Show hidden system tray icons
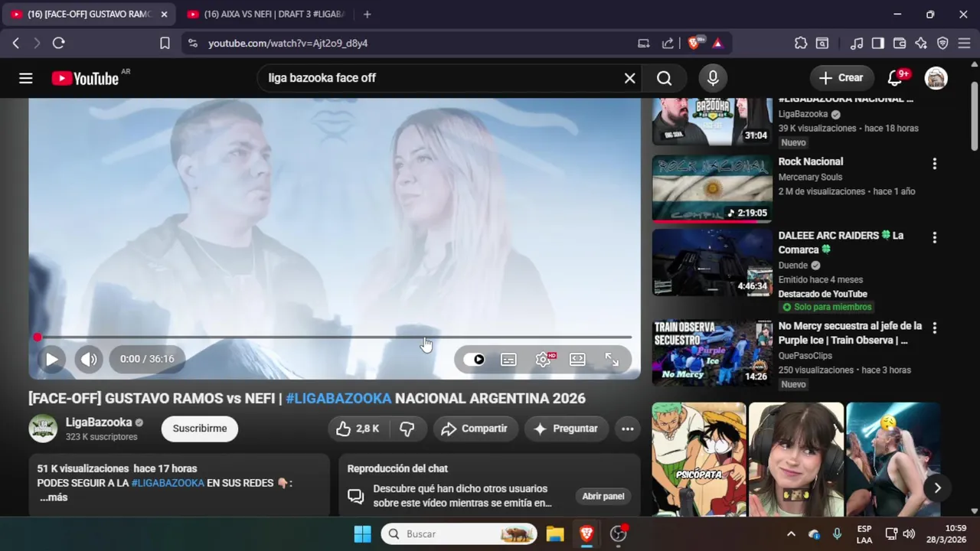980x551 pixels. coord(791,534)
